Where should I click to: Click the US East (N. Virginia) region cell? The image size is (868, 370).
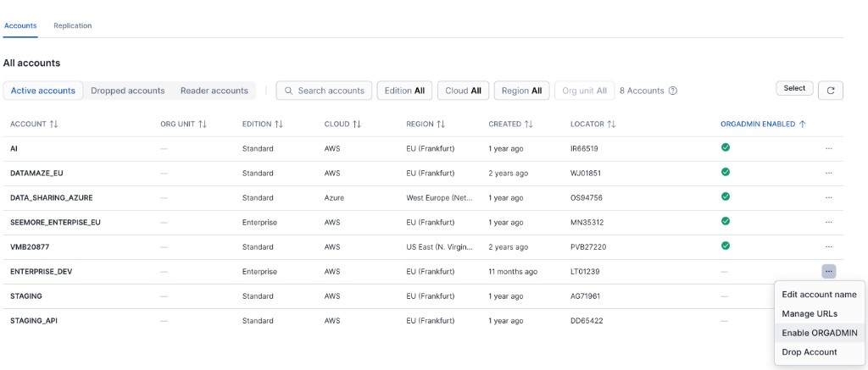tap(440, 246)
